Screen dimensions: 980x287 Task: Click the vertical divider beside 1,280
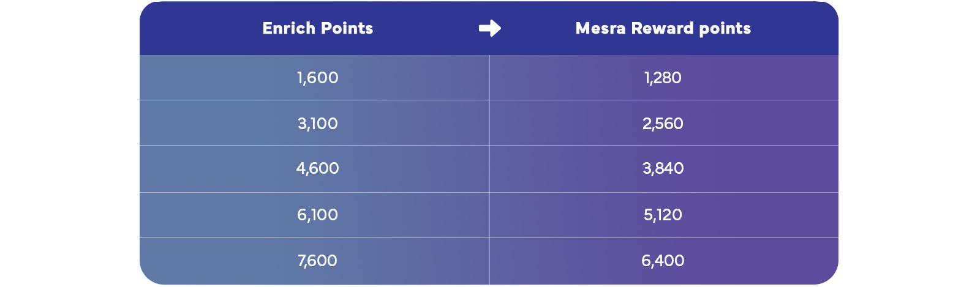click(489, 78)
